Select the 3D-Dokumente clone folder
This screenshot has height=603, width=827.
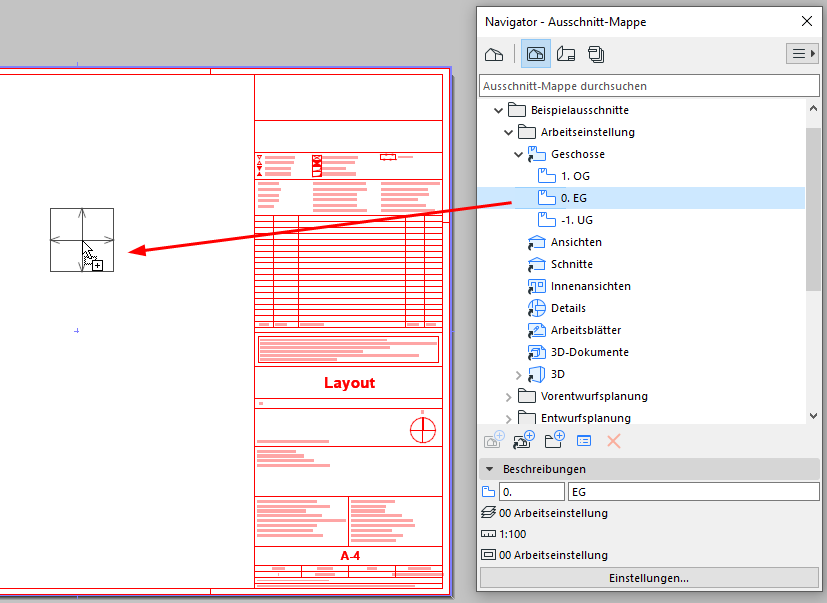(x=590, y=352)
